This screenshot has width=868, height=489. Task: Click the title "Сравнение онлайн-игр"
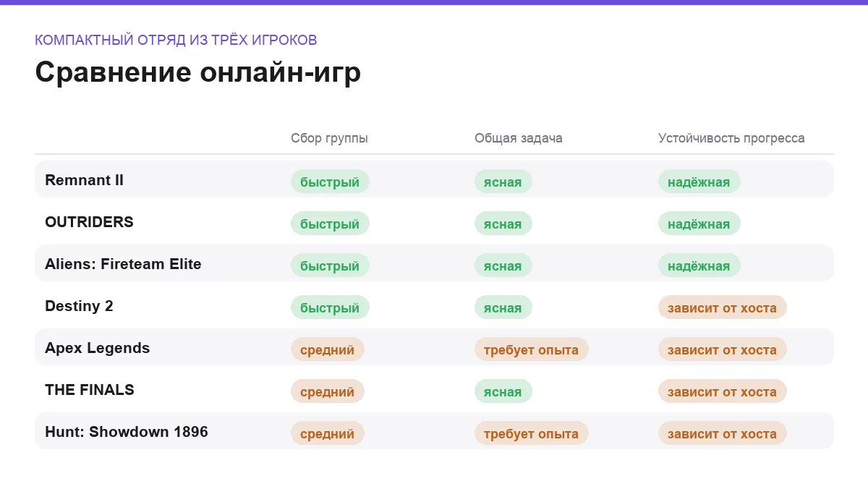(197, 72)
